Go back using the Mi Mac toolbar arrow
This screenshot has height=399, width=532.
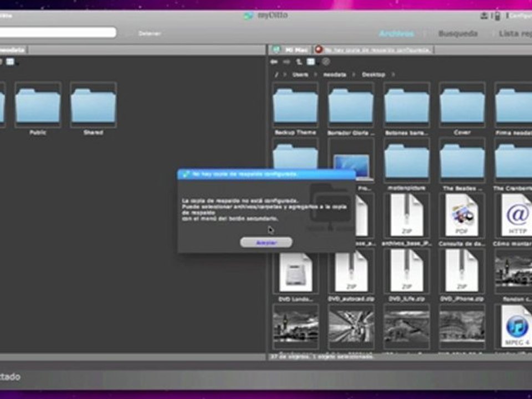(x=274, y=62)
